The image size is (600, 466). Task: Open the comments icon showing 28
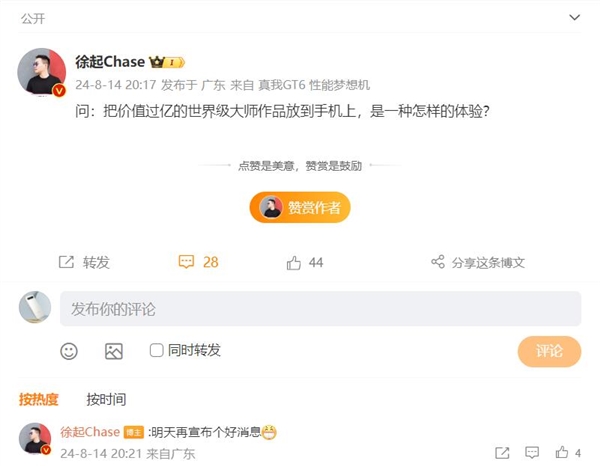coord(186,262)
